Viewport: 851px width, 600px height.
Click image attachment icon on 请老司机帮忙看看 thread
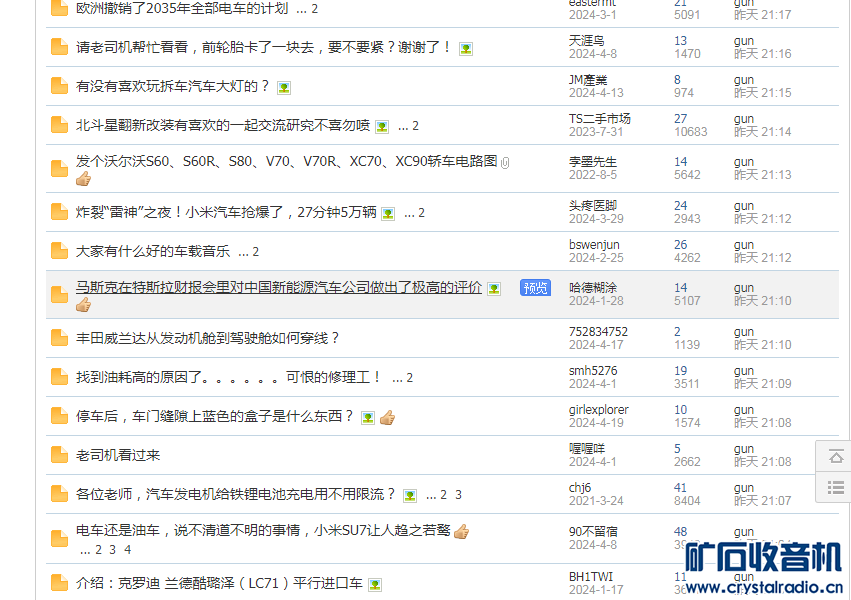[466, 49]
